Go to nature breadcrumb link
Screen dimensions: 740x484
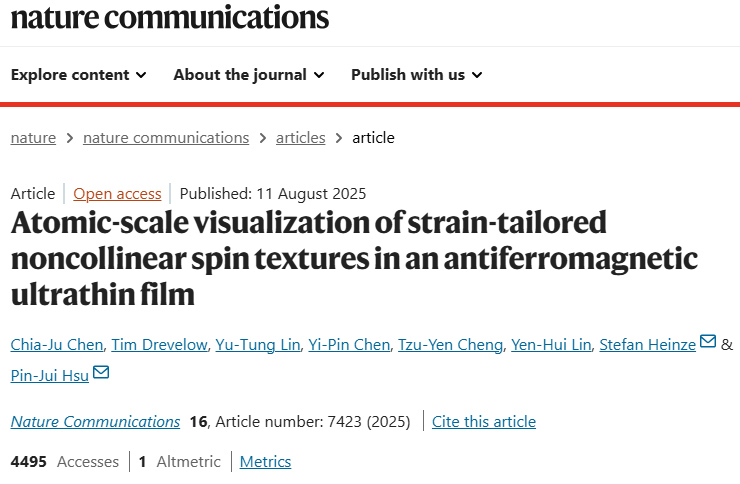(x=33, y=138)
